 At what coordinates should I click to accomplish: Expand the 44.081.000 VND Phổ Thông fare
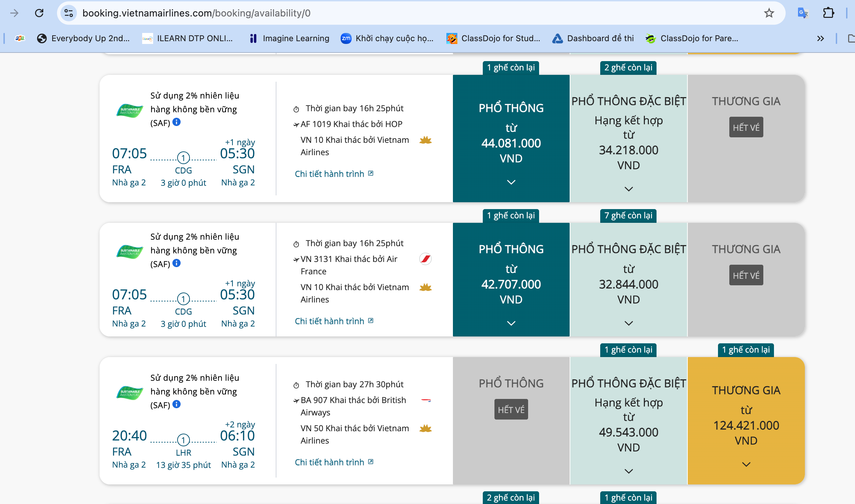tap(511, 182)
